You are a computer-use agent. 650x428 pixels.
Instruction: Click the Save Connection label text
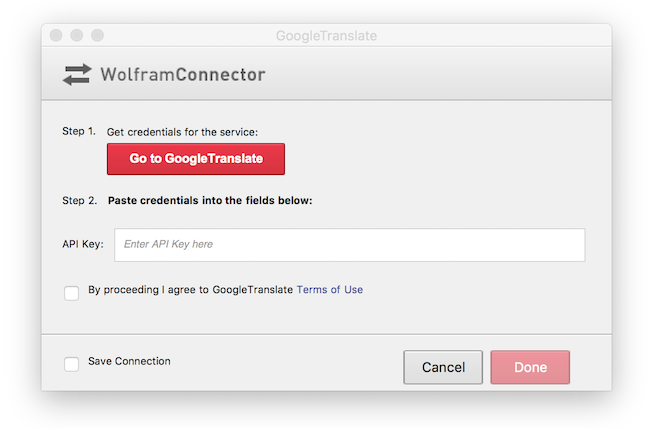click(x=129, y=361)
